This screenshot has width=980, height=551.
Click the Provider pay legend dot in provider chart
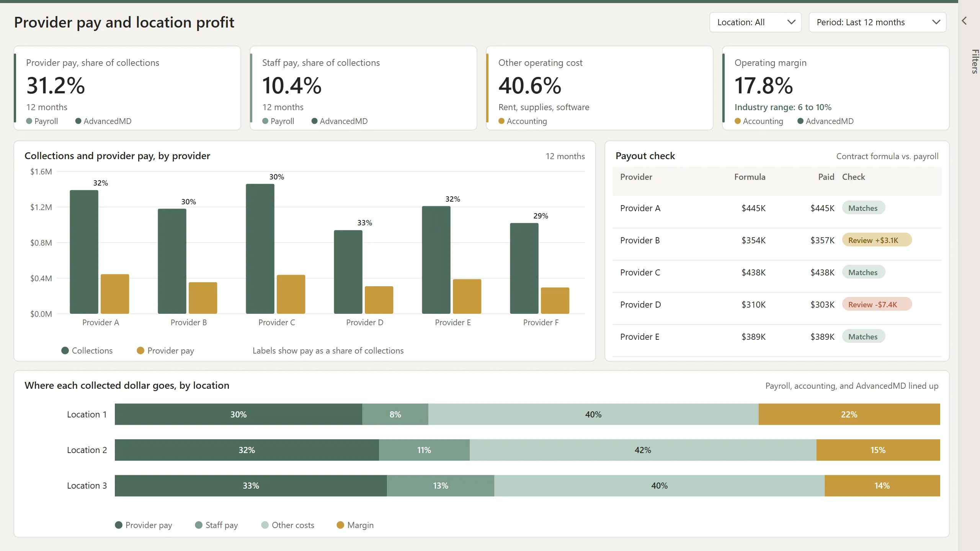tap(140, 350)
